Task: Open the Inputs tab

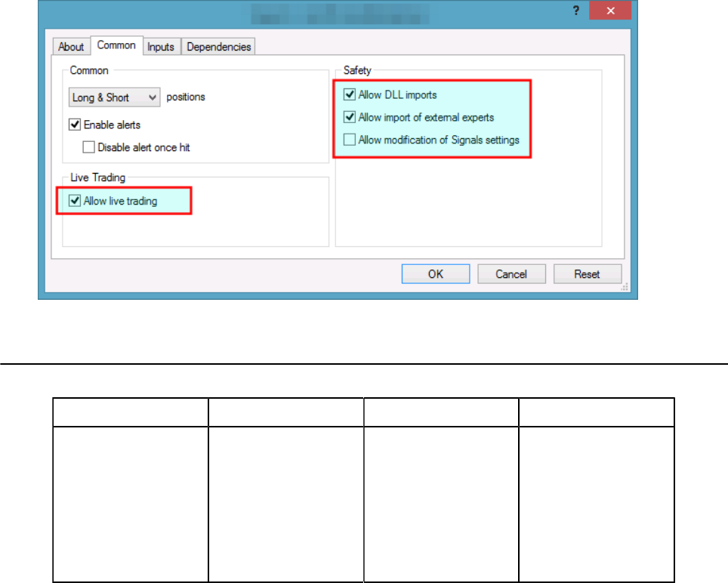Action: tap(161, 47)
